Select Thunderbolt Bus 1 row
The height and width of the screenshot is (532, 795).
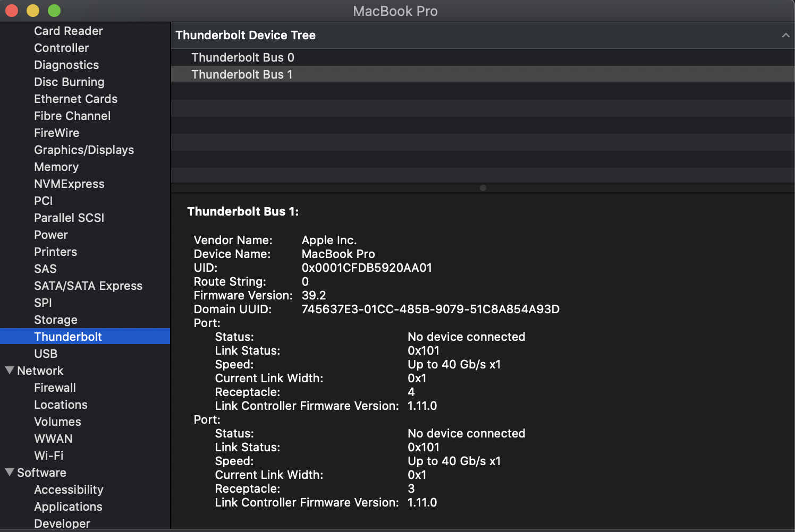(483, 74)
